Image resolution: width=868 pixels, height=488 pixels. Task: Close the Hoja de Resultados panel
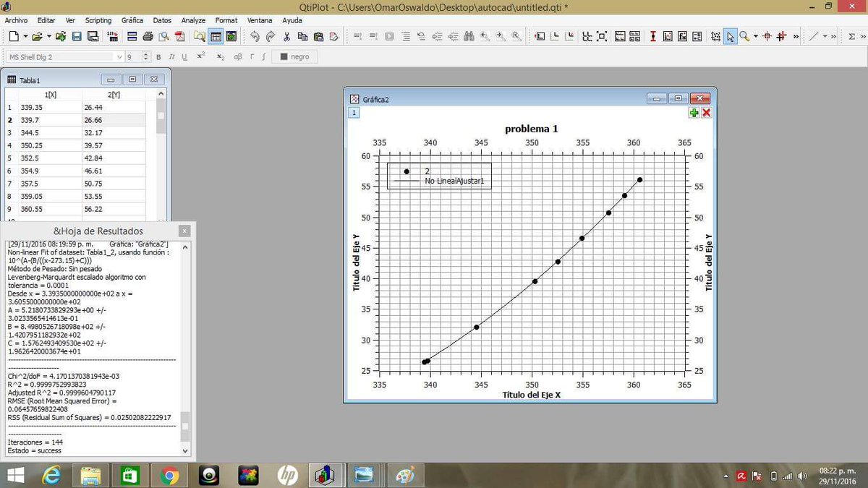[x=185, y=231]
